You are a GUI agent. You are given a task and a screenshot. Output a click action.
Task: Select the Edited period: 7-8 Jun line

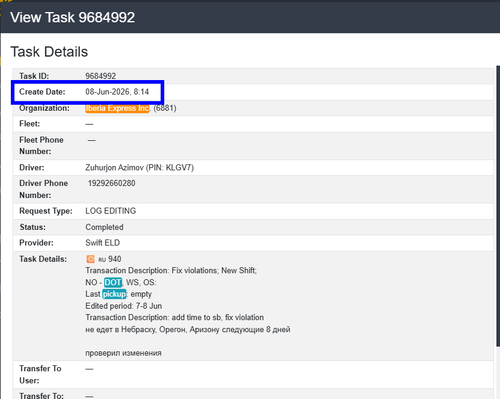click(124, 306)
